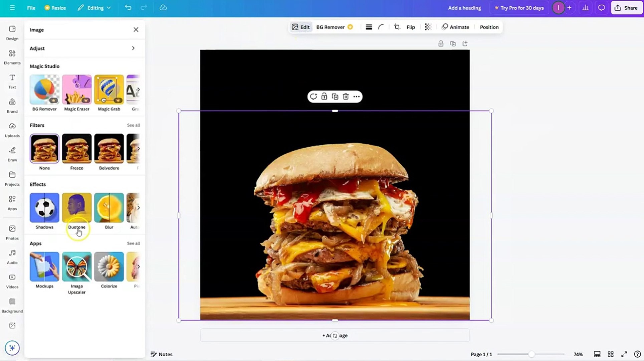644x361 pixels.
Task: Toggle the Notes panel
Action: (162, 354)
